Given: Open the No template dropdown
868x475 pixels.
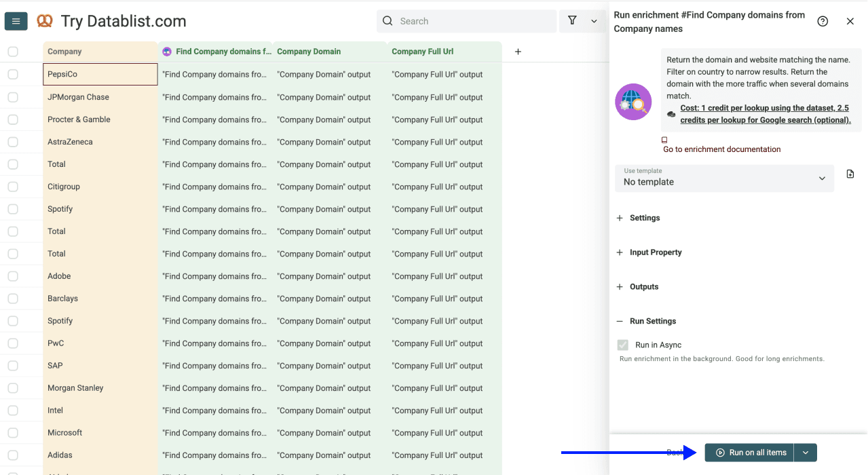Looking at the screenshot, I should 723,178.
